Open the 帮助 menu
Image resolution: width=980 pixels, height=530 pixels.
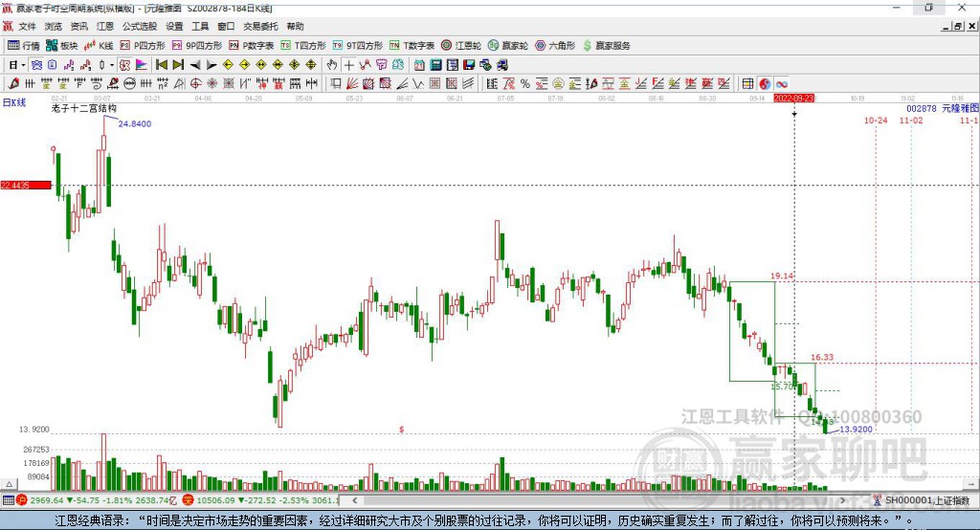click(295, 26)
